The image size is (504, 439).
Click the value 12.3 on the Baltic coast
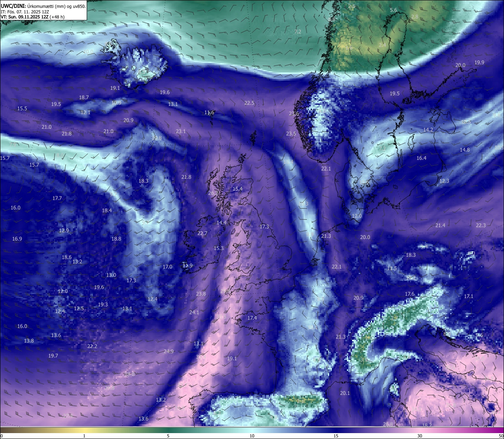click(x=444, y=181)
